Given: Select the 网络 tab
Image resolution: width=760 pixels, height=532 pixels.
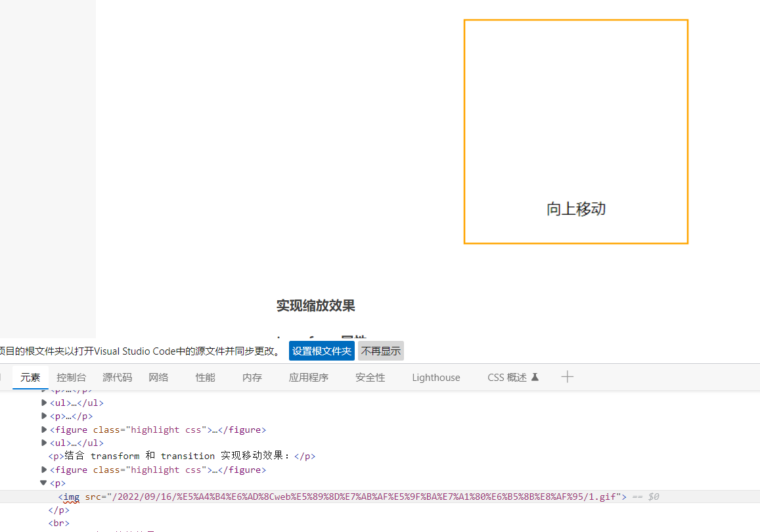Looking at the screenshot, I should coord(158,378).
